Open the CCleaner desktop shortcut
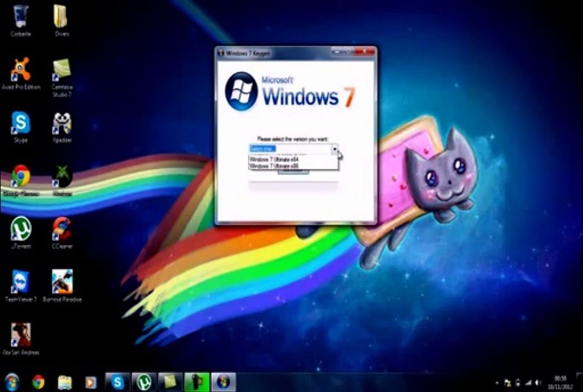583x392 pixels. pos(62,232)
